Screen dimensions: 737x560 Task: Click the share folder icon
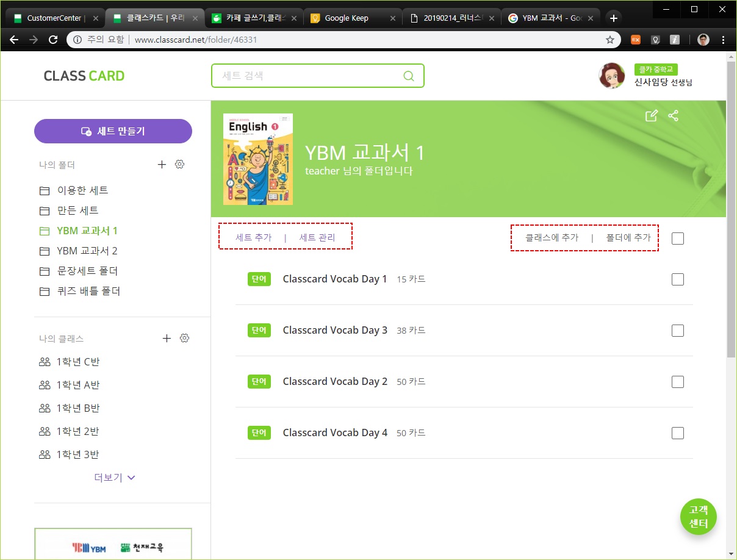pyautogui.click(x=674, y=116)
